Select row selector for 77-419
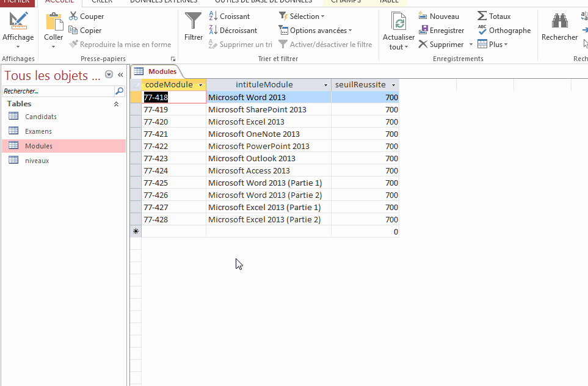 pyautogui.click(x=136, y=109)
